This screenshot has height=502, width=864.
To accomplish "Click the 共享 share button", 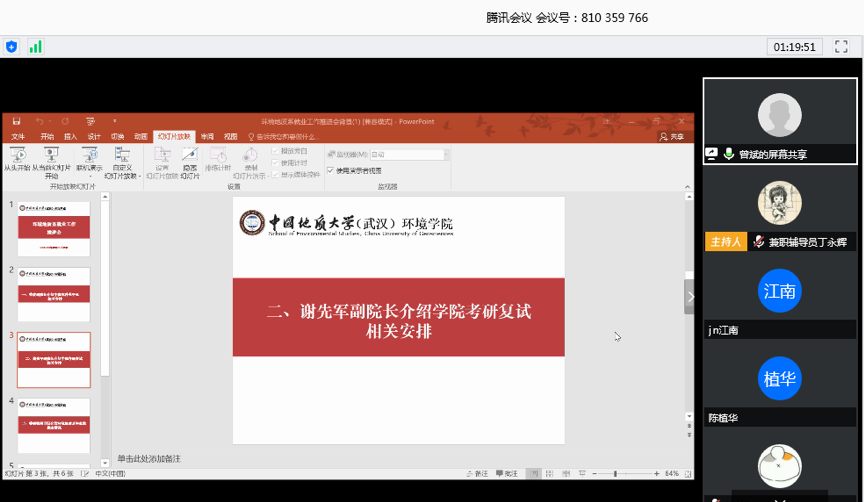I will tap(672, 136).
